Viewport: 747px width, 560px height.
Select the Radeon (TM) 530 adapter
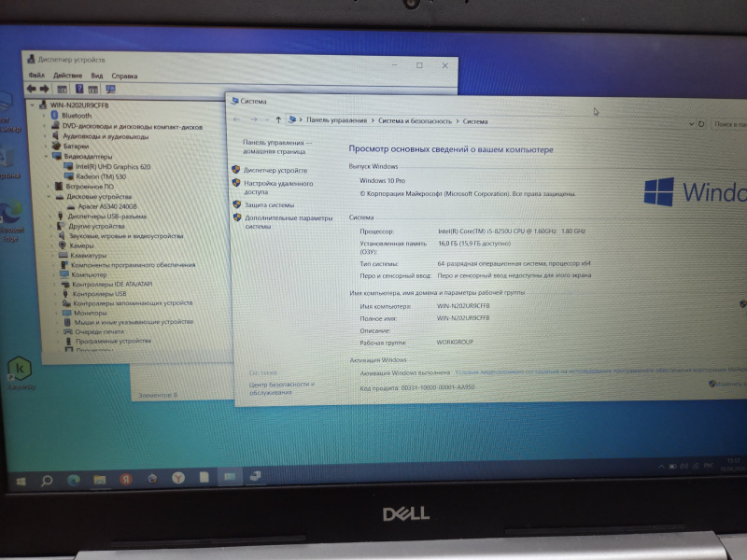point(94,175)
